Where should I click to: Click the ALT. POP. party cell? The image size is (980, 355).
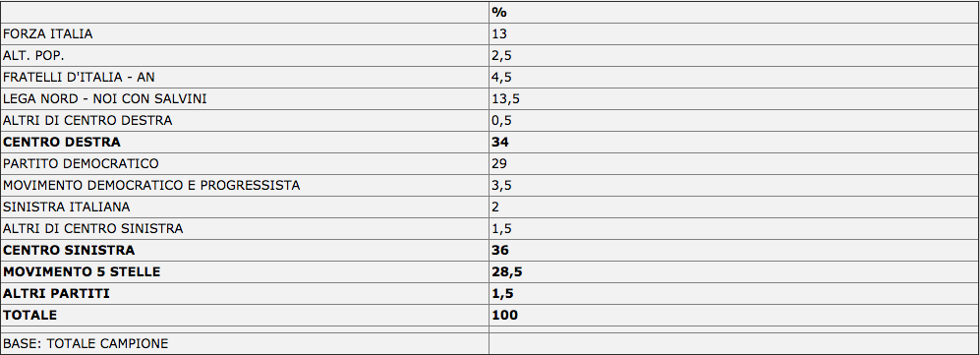245,56
